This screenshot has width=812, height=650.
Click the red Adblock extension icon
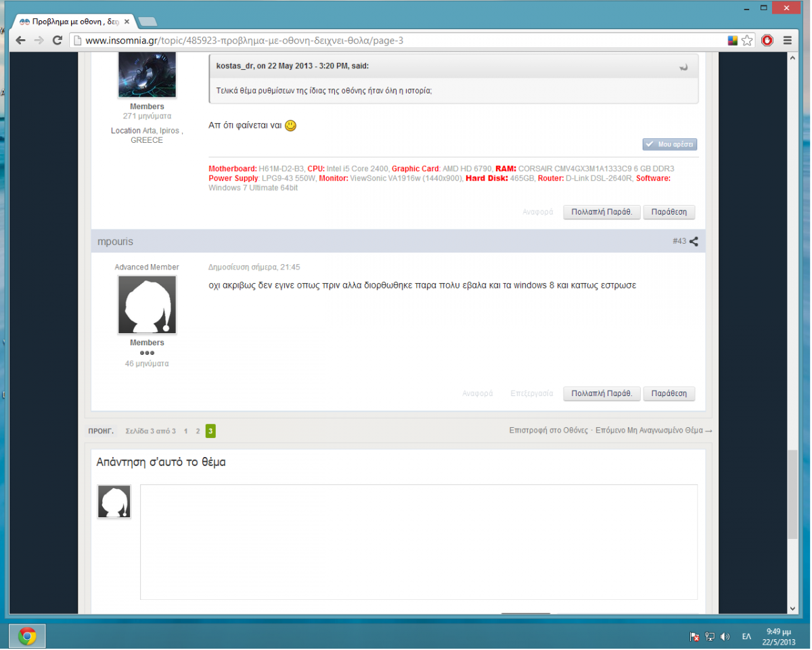767,41
